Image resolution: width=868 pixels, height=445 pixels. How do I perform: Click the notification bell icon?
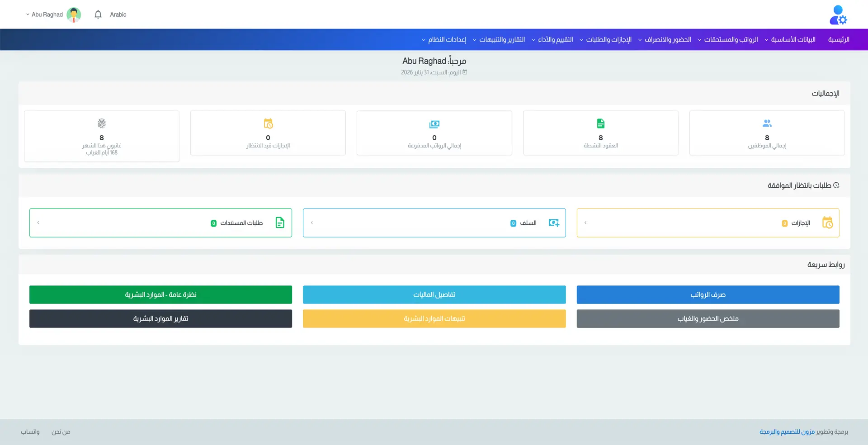pyautogui.click(x=98, y=14)
